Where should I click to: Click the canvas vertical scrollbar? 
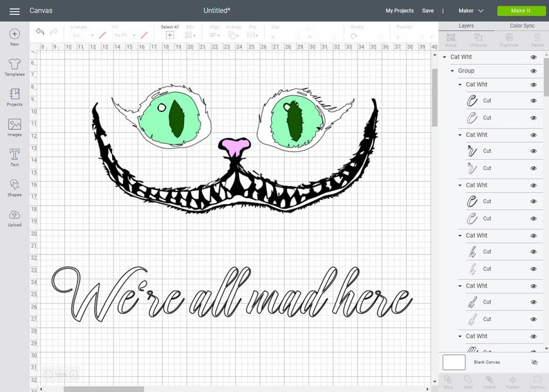click(434, 97)
